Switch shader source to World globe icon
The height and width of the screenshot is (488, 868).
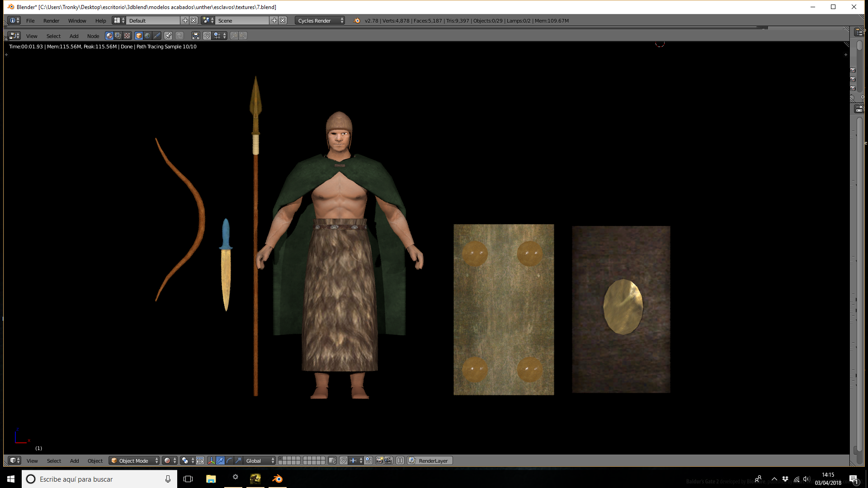click(x=148, y=36)
